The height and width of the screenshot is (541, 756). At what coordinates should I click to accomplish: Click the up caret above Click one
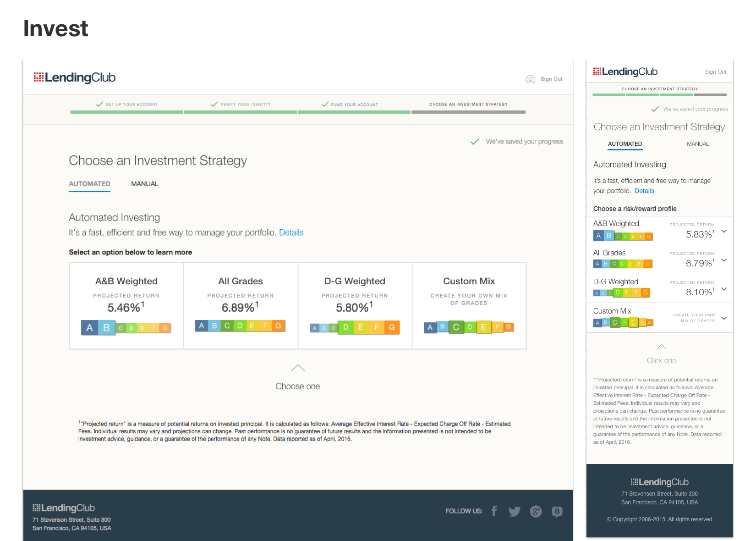661,347
